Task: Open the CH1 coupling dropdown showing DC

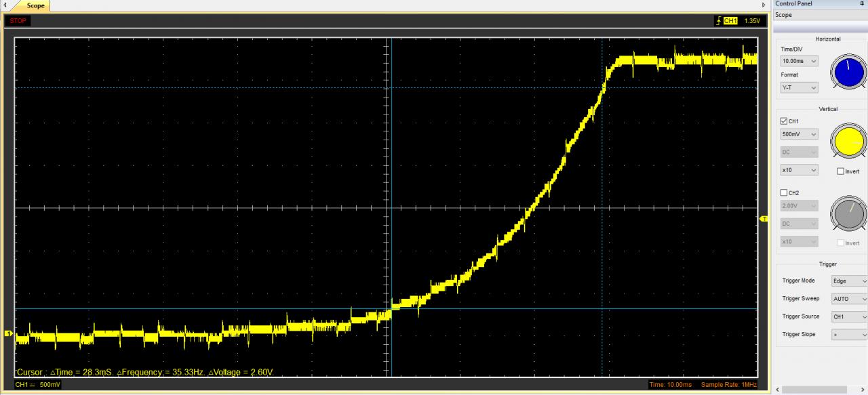Action: (x=800, y=152)
